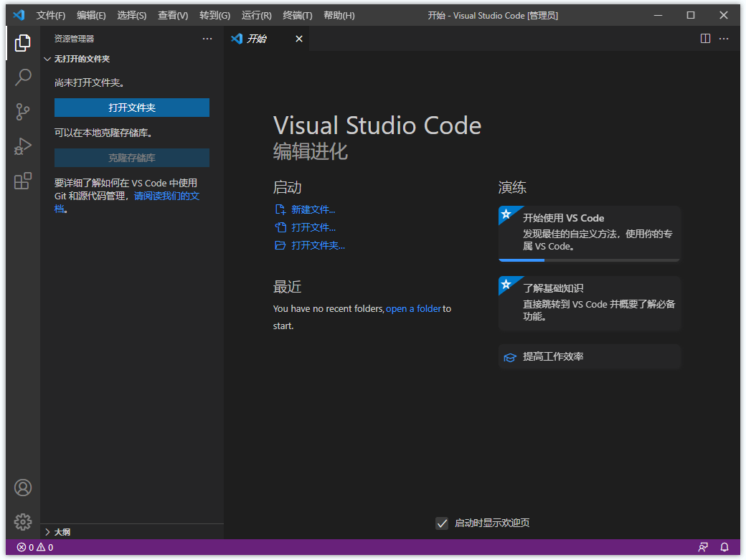Screen dimensions: 746x560
Task: Follow the 'open a folder' link
Action: click(x=413, y=308)
